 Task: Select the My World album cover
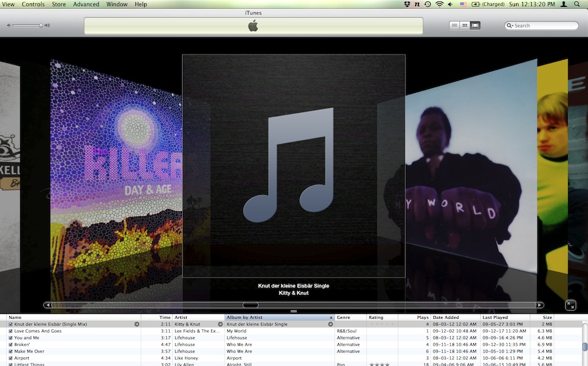click(x=471, y=165)
